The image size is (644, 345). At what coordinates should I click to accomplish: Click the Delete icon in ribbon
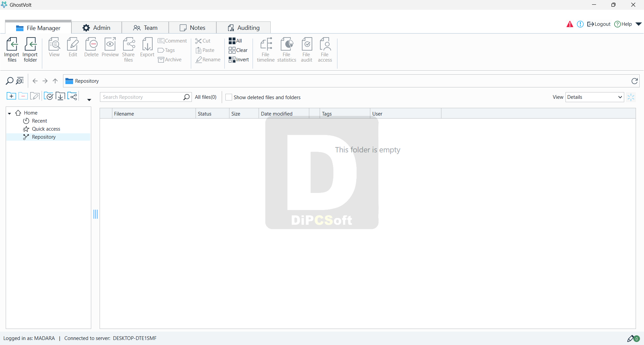91,47
